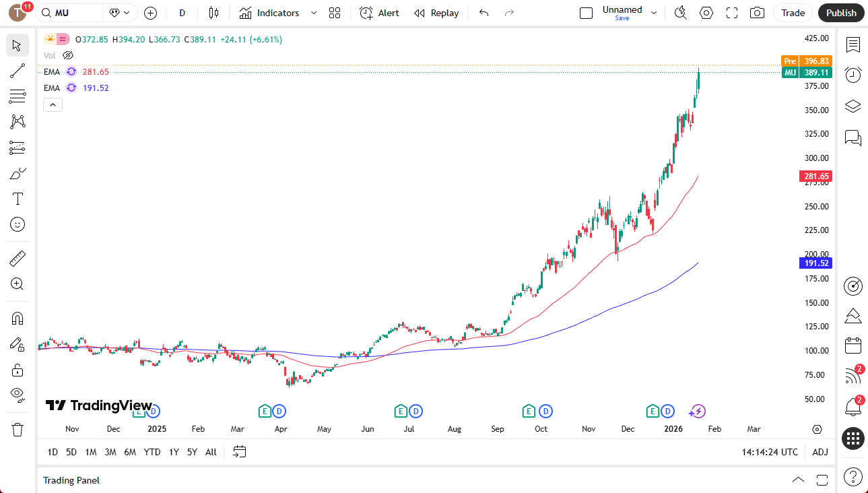Image resolution: width=868 pixels, height=493 pixels.
Task: Collapse the indicator legend chevron
Action: point(53,104)
